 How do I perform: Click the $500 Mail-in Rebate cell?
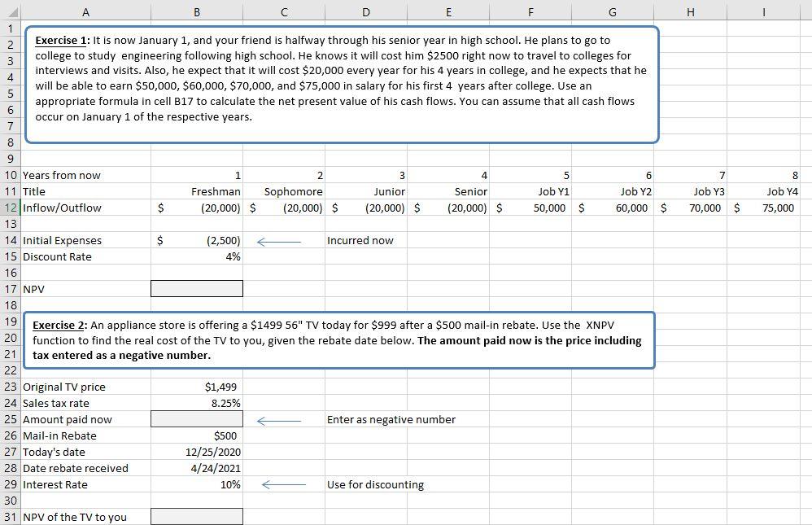point(196,435)
